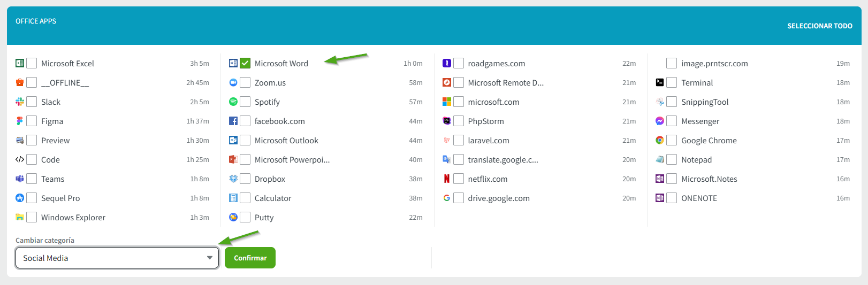The image size is (868, 285).
Task: Select the PhpStorm checkbox
Action: coord(459,121)
